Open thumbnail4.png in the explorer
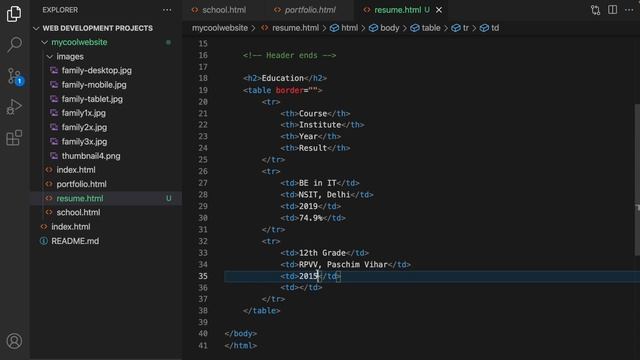 (91, 156)
